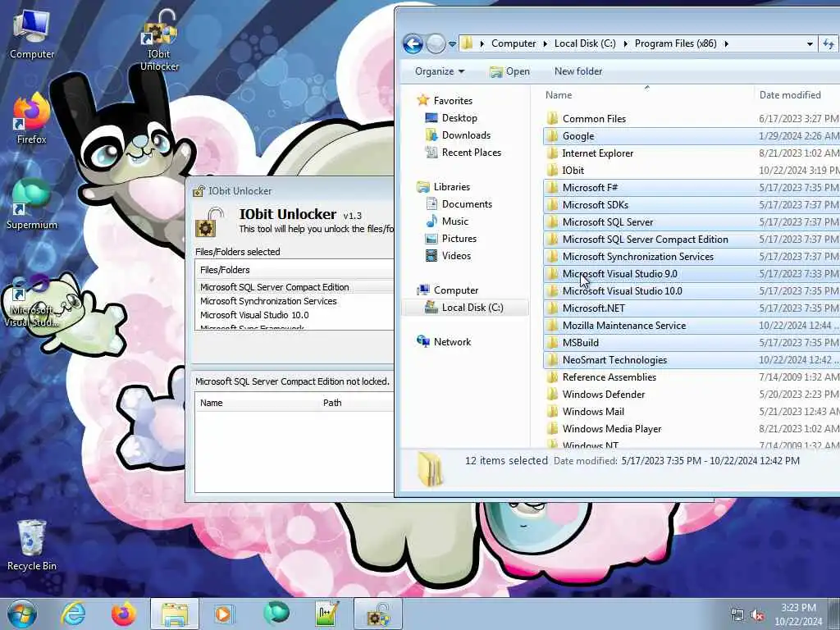840x630 pixels.
Task: Select the Common Files folder
Action: [x=691, y=119]
